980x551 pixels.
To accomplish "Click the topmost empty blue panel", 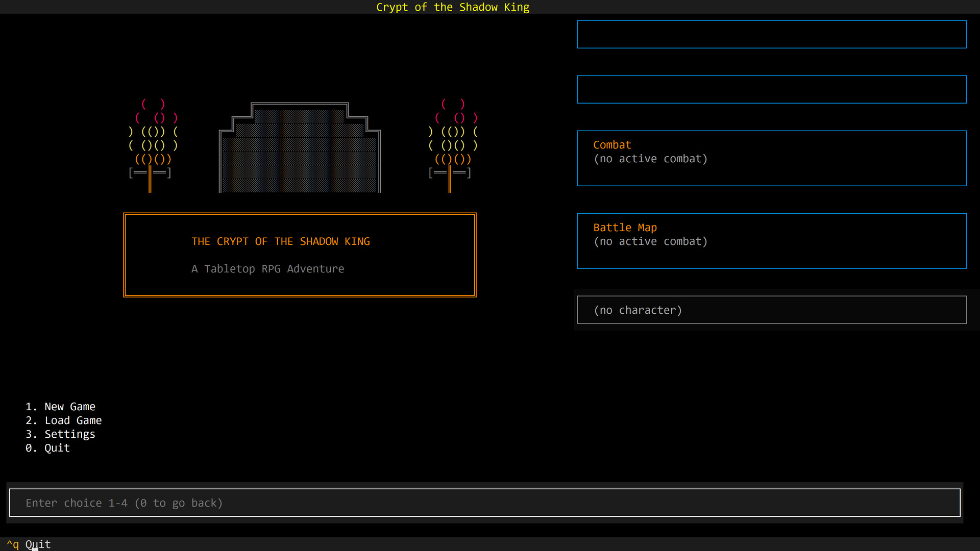I will point(771,34).
